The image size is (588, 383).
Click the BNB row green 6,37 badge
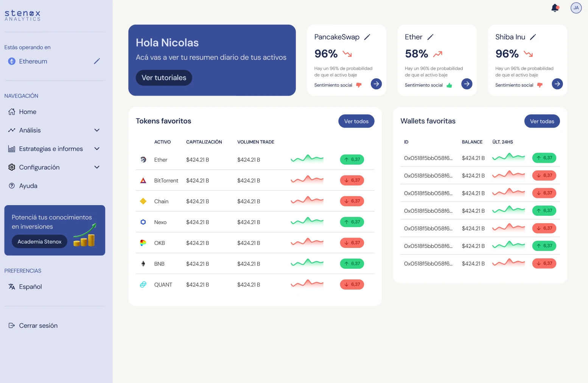point(352,263)
